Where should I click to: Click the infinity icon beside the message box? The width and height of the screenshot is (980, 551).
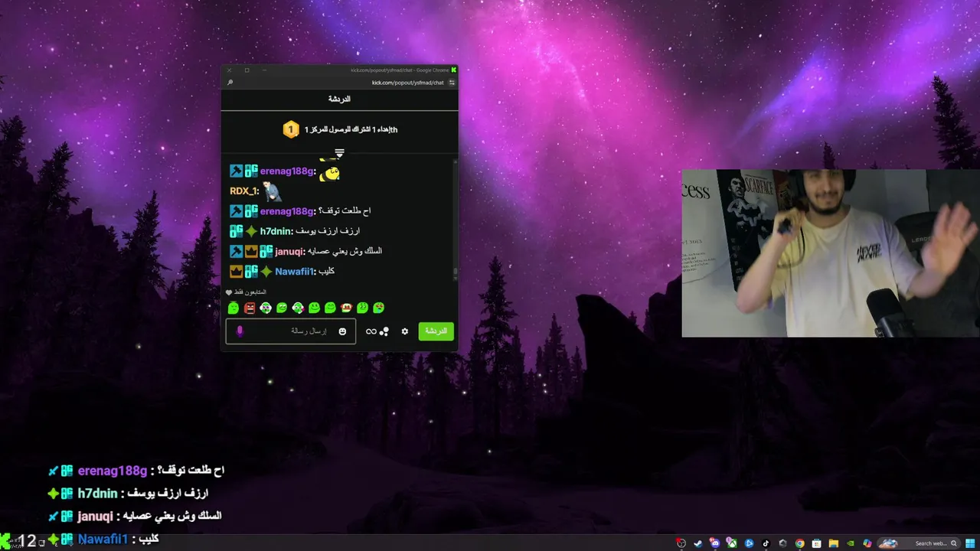pyautogui.click(x=371, y=331)
